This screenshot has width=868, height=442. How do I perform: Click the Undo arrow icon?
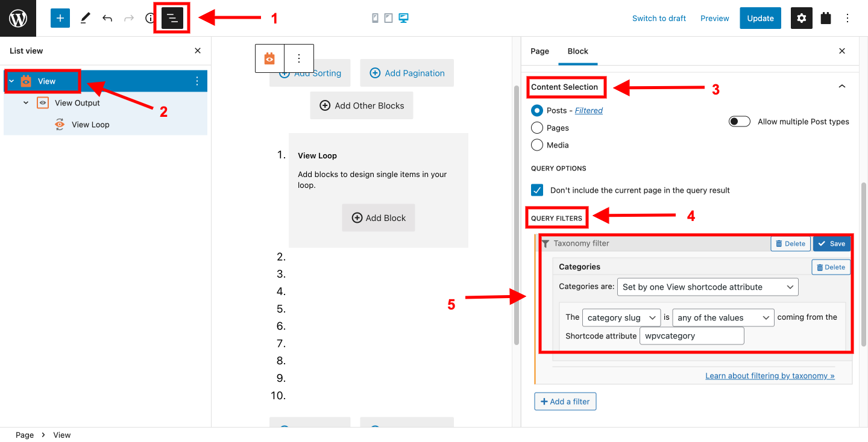(107, 18)
